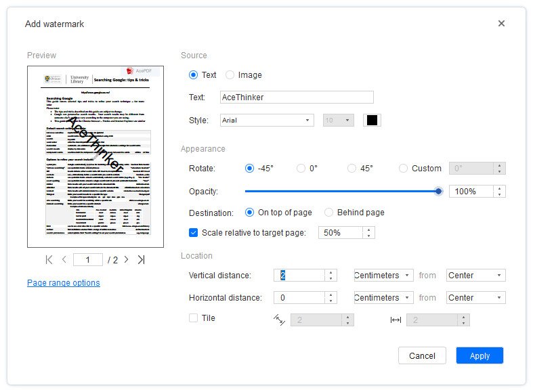Click the watermark Text input field

tap(297, 97)
